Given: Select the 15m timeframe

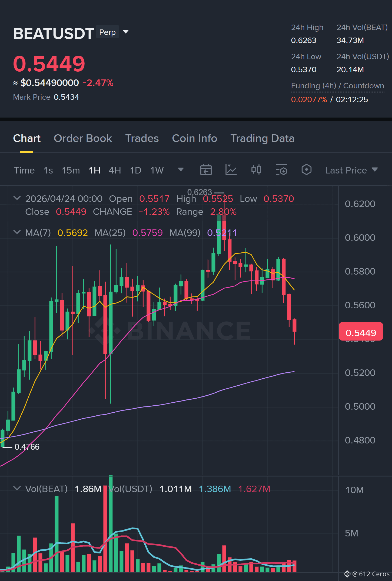Looking at the screenshot, I should [71, 171].
